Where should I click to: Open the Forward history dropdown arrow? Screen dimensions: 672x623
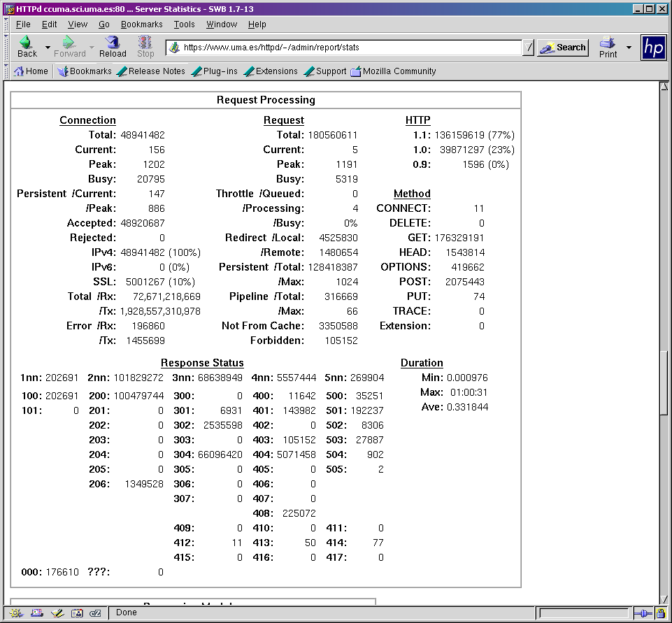coord(92,47)
